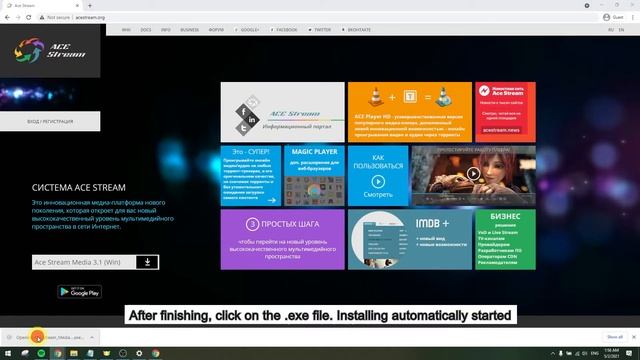Open the MAGIC PLAYER tile
The image size is (640, 360).
pyautogui.click(x=314, y=176)
